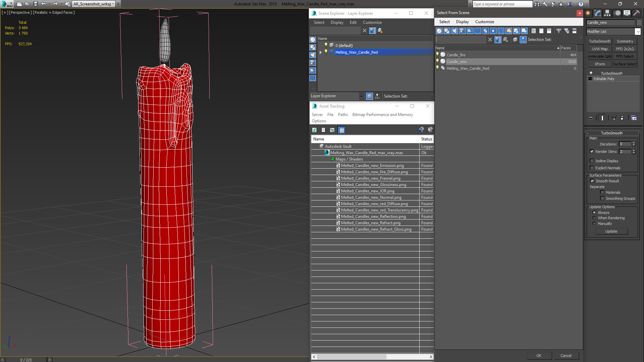Open the Modifier List dropdown
644x362 pixels.
pos(638,32)
